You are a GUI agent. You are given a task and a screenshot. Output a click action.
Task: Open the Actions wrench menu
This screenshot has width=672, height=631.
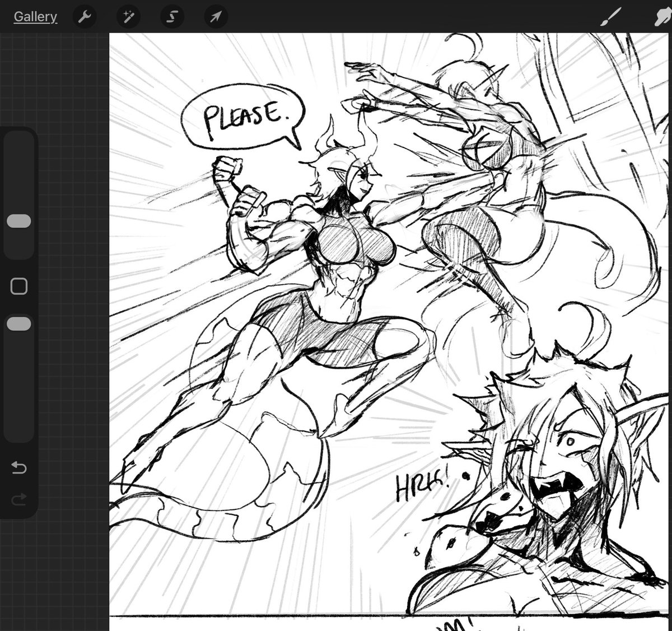point(85,17)
